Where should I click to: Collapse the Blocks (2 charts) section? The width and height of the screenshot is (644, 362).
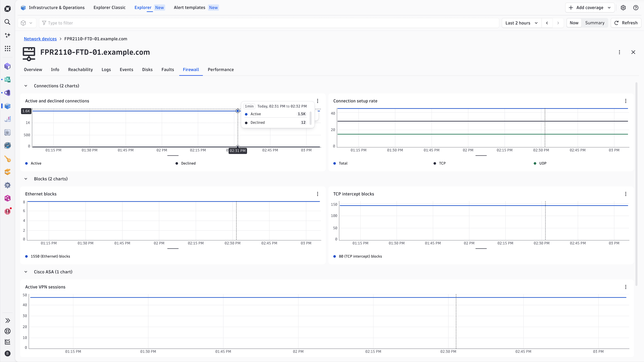click(26, 179)
